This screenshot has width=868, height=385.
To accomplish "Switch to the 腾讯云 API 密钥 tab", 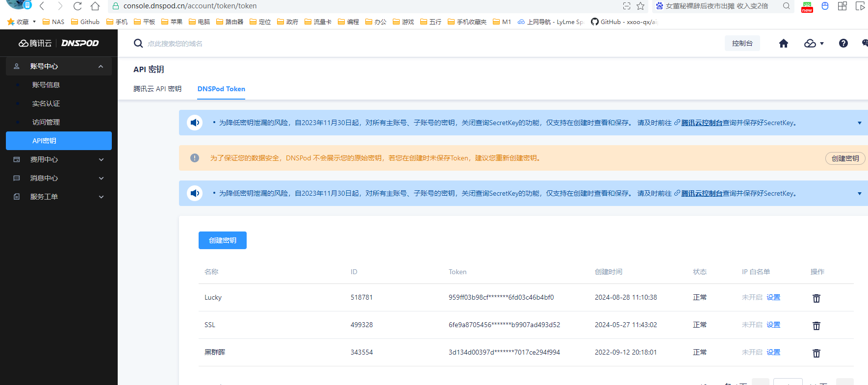I will pos(157,89).
